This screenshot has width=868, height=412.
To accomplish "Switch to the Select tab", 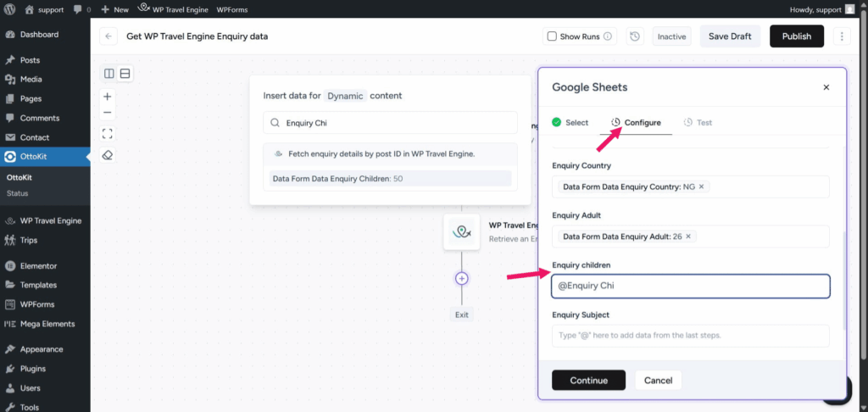I will (570, 122).
